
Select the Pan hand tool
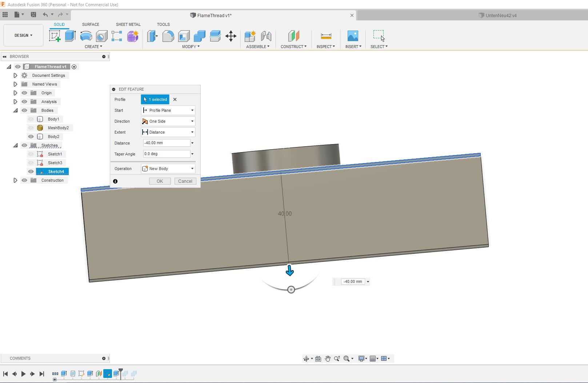pyautogui.click(x=327, y=359)
